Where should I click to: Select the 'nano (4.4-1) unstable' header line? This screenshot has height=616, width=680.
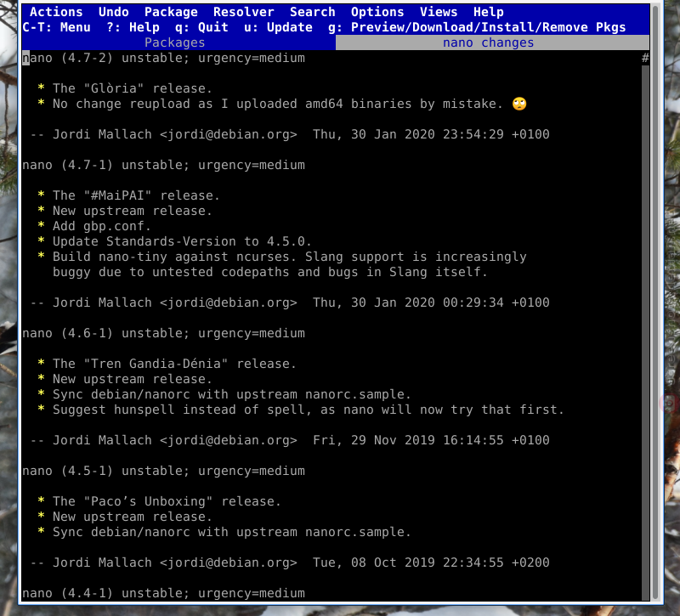(x=163, y=593)
